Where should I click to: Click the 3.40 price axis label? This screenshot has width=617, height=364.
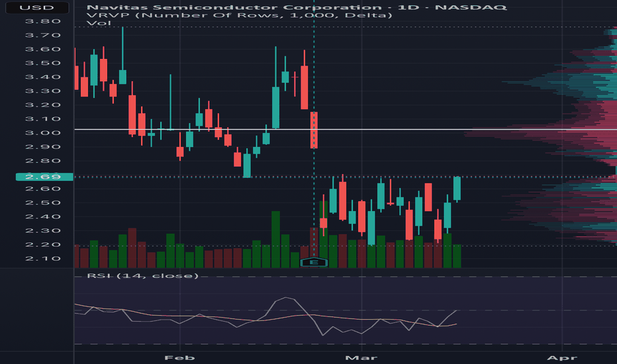click(43, 77)
